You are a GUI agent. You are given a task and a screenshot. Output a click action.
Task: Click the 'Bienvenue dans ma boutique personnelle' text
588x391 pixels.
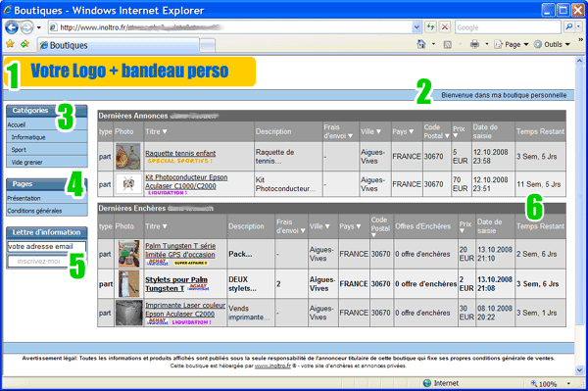tap(504, 95)
